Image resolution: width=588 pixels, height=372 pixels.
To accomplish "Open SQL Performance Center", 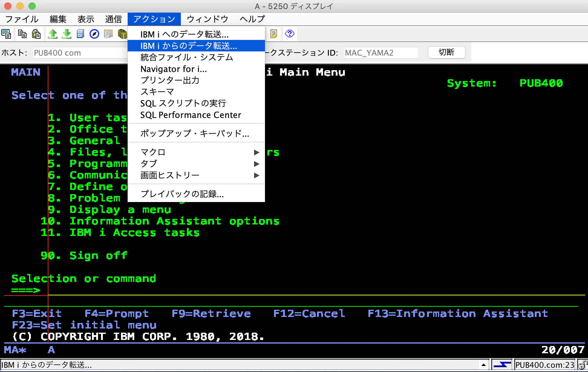I will click(196, 115).
